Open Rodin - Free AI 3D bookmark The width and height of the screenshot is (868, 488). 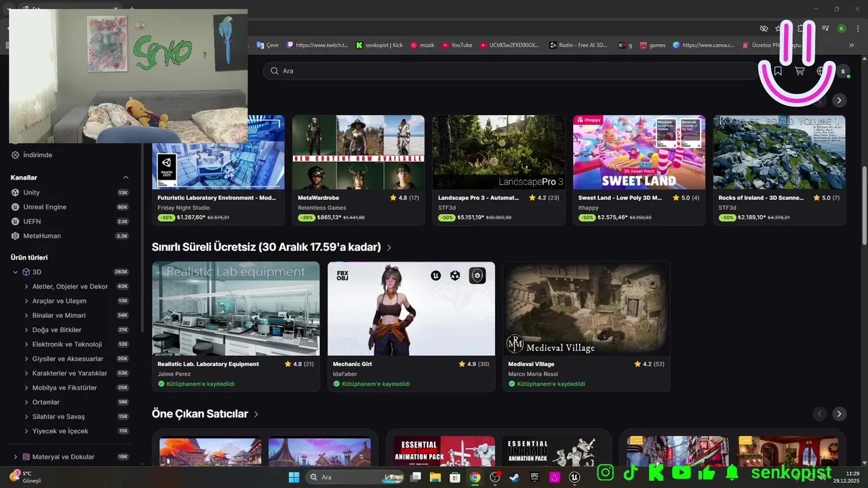pos(578,45)
